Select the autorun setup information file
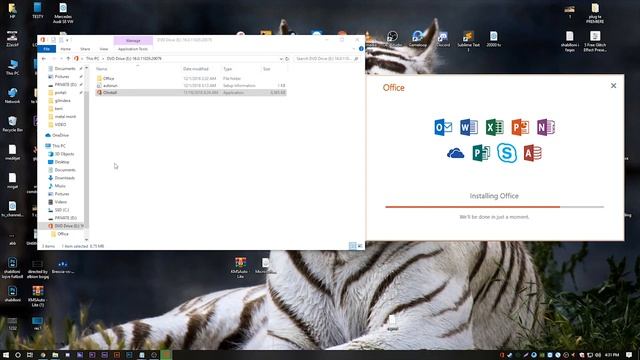Screen dimensions: 640x360 pos(110,86)
